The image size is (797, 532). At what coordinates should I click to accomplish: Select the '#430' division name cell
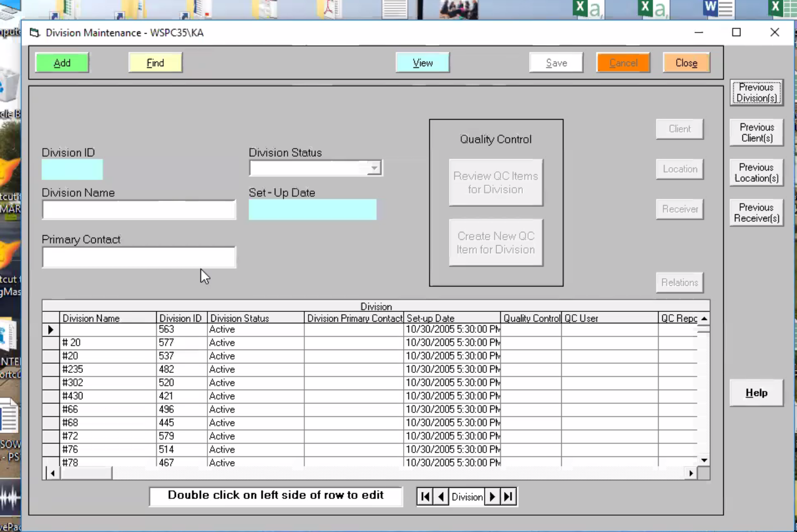(108, 397)
